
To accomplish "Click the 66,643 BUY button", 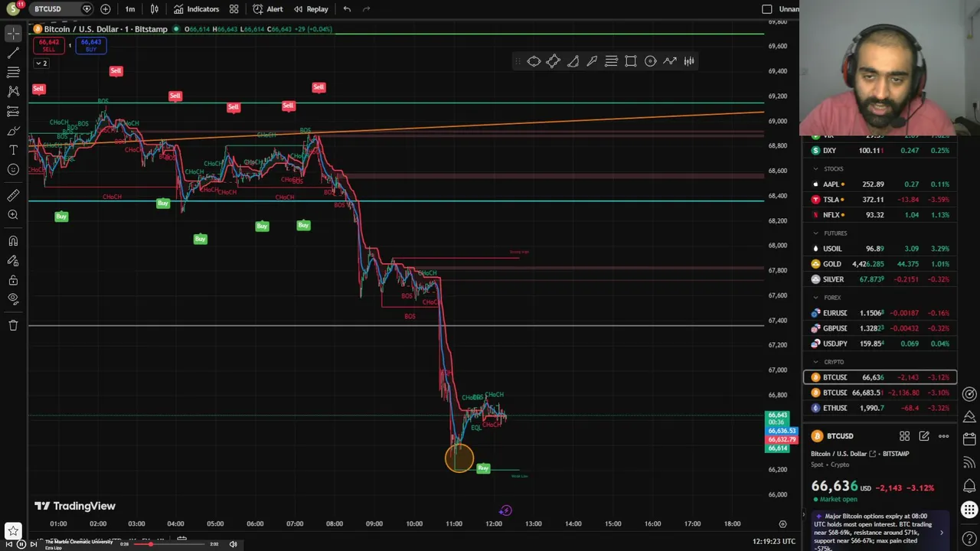I will point(91,45).
